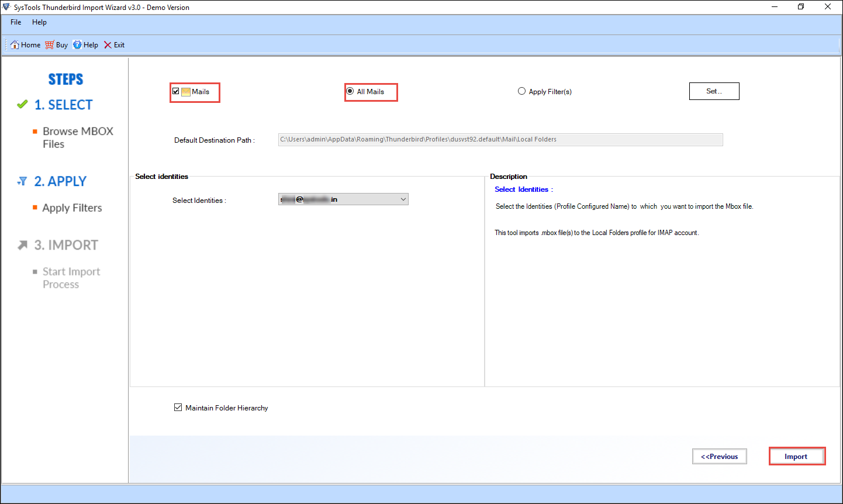Click the Import button
843x504 pixels.
coord(796,457)
